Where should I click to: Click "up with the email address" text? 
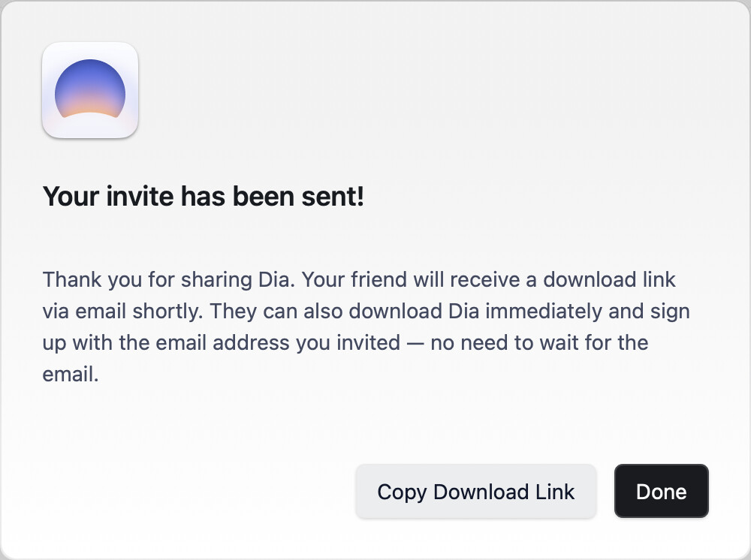(x=166, y=343)
